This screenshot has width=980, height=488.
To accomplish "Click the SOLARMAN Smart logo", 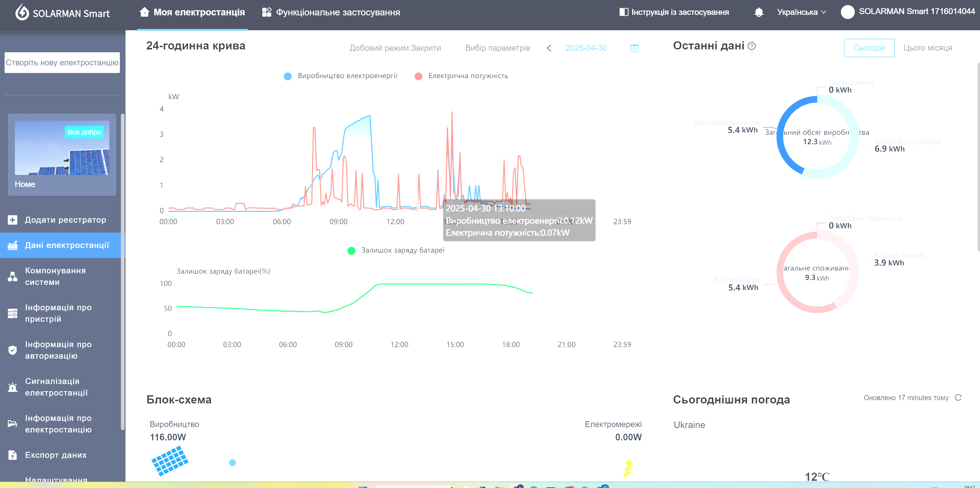I will pos(62,13).
